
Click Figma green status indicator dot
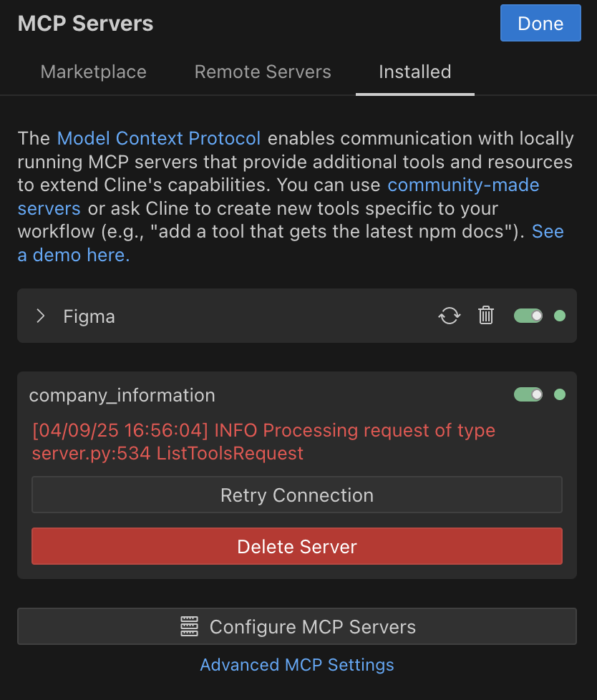[x=560, y=316]
